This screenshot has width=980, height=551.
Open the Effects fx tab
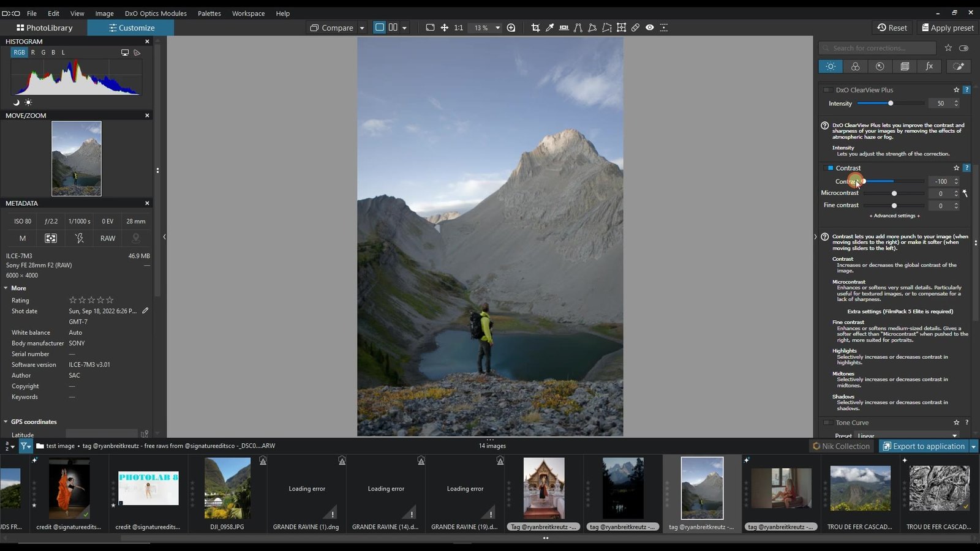(929, 66)
